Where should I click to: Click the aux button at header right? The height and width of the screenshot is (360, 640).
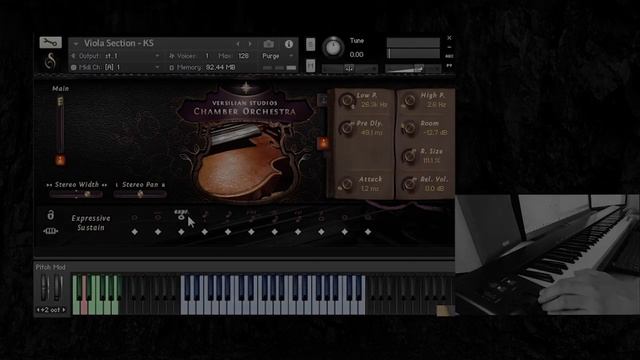click(x=449, y=56)
